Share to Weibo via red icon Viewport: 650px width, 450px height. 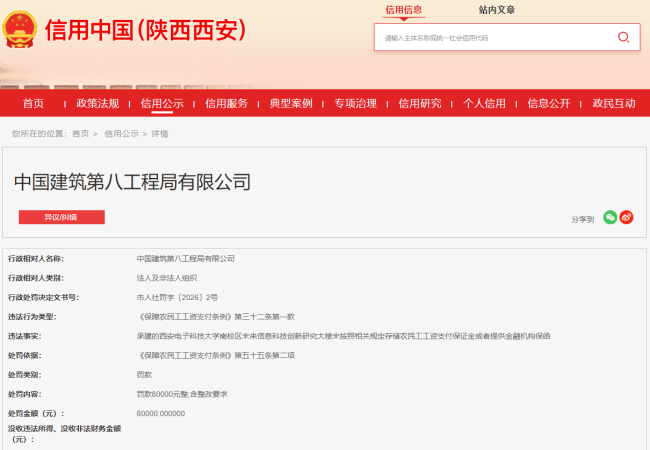[x=626, y=217]
